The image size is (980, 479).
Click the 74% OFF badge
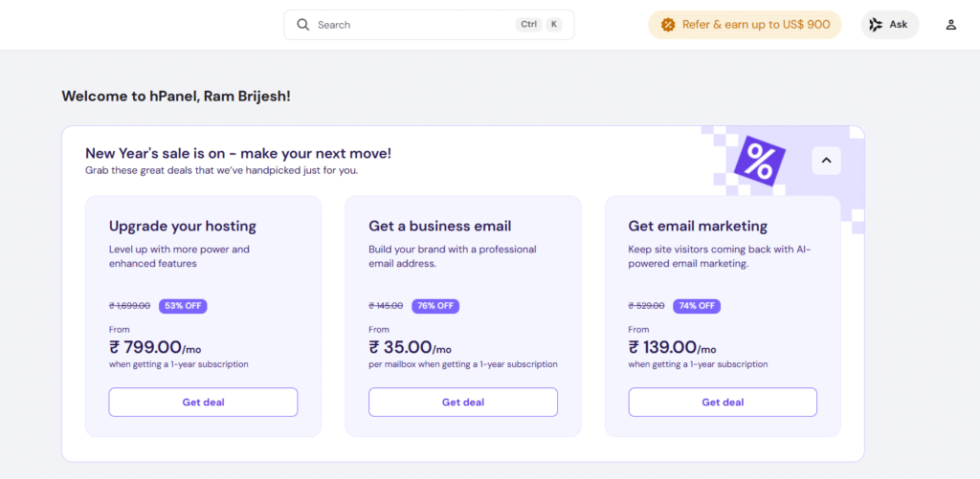click(696, 306)
